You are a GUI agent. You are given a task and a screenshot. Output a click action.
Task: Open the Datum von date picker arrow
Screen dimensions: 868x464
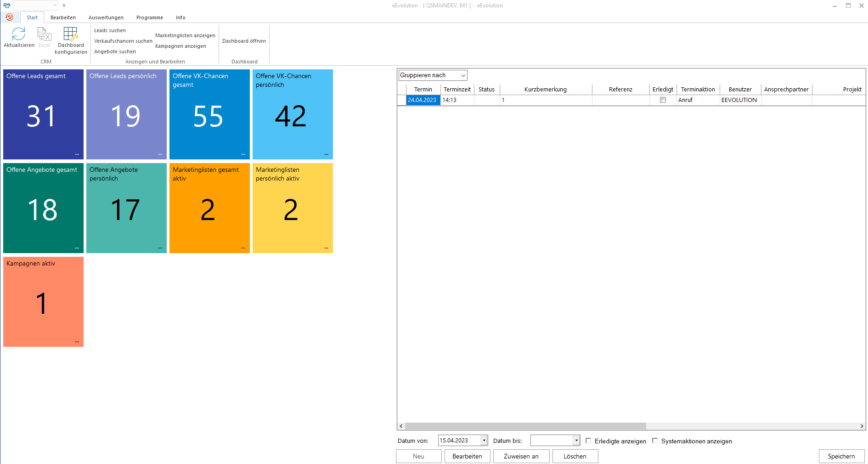pyautogui.click(x=484, y=441)
